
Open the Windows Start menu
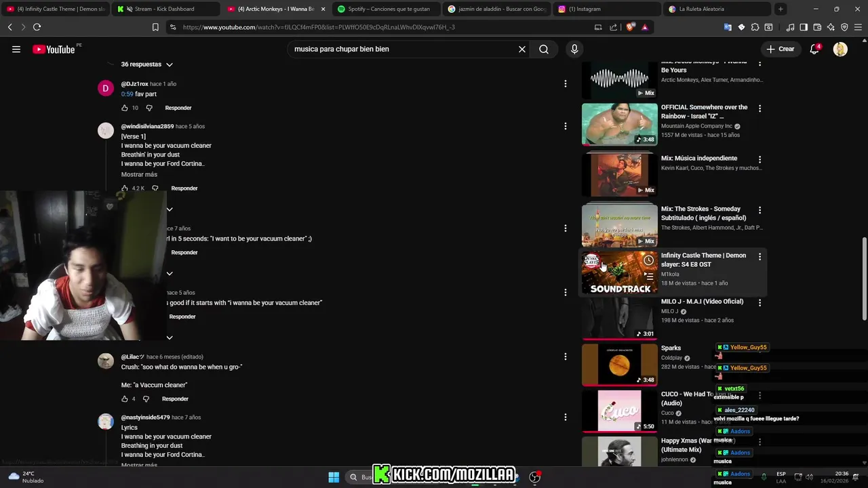[x=334, y=477]
